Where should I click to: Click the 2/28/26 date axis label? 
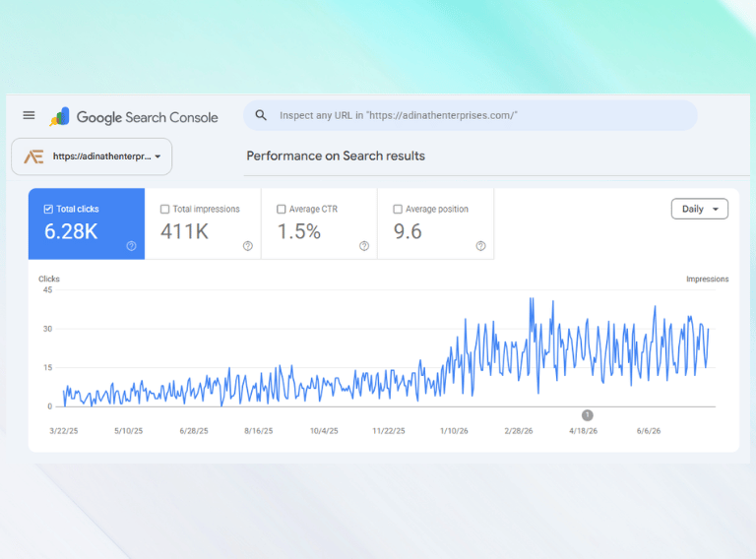tap(519, 431)
